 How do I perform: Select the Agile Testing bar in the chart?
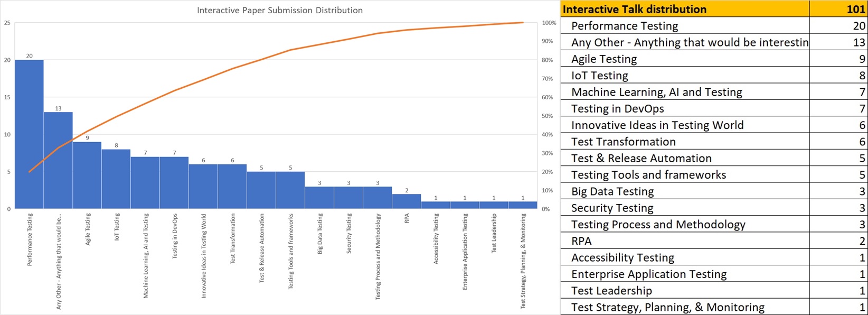[87, 175]
